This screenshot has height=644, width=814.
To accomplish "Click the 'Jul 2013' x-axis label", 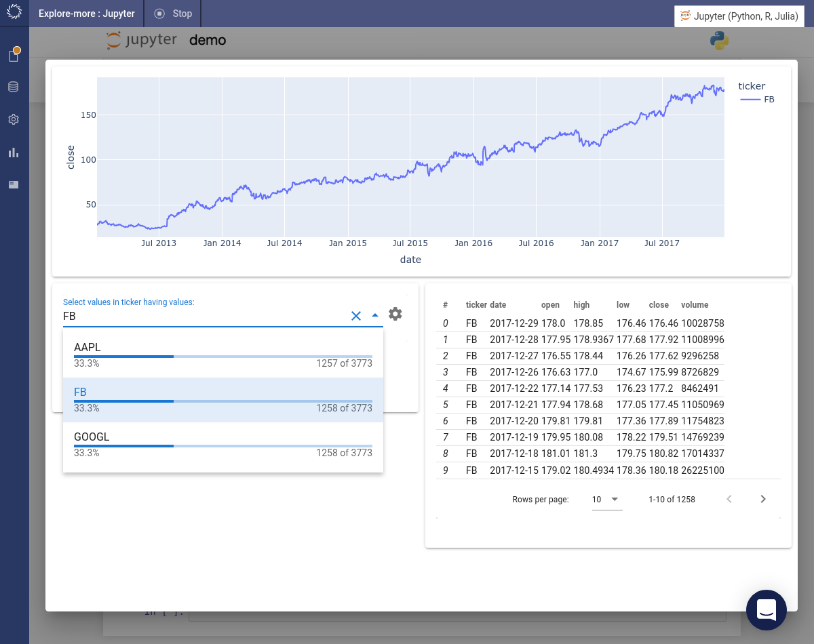I will [x=159, y=243].
